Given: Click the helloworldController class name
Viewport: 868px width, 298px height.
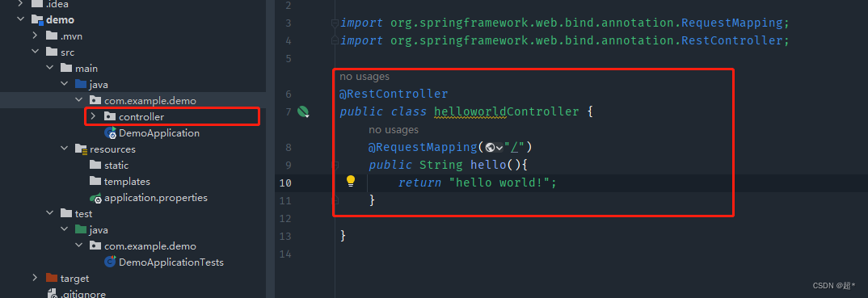Looking at the screenshot, I should [507, 111].
